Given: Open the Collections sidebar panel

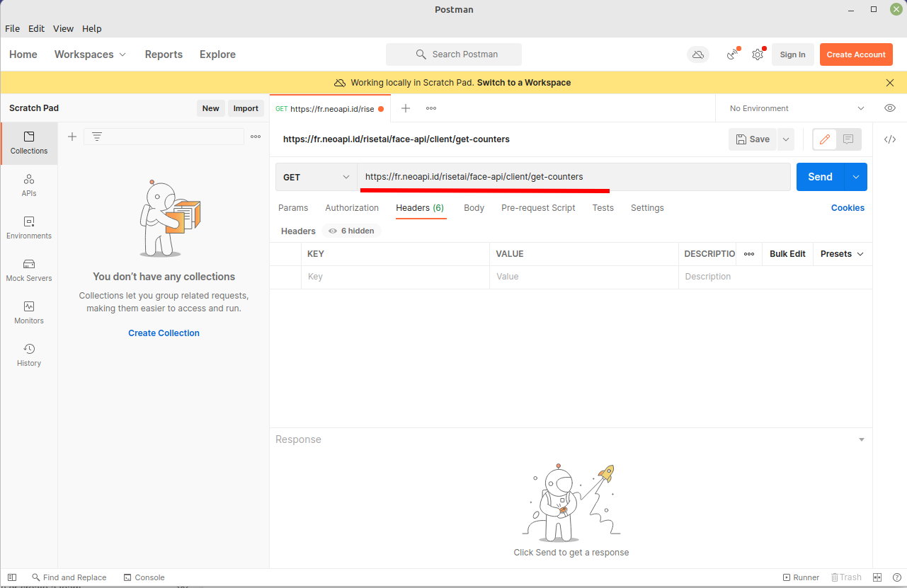Looking at the screenshot, I should (x=29, y=143).
